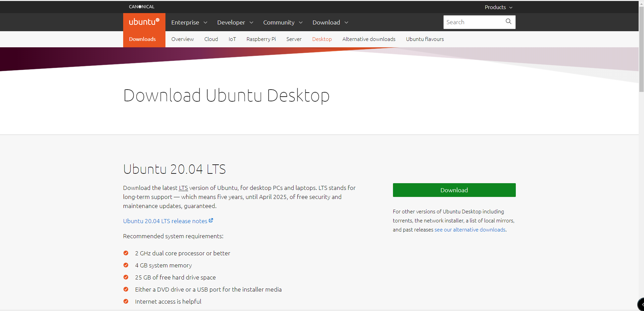The image size is (644, 311).
Task: Click external link icon beside release notes
Action: click(211, 220)
